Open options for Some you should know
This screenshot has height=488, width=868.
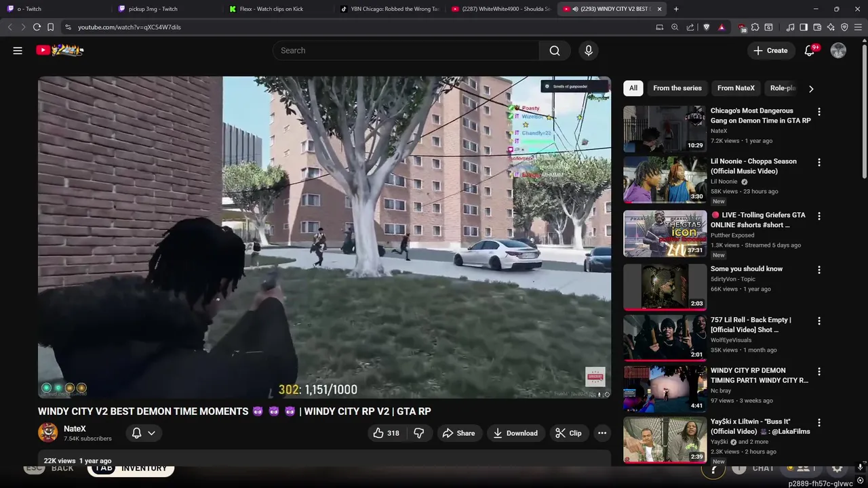pyautogui.click(x=819, y=270)
